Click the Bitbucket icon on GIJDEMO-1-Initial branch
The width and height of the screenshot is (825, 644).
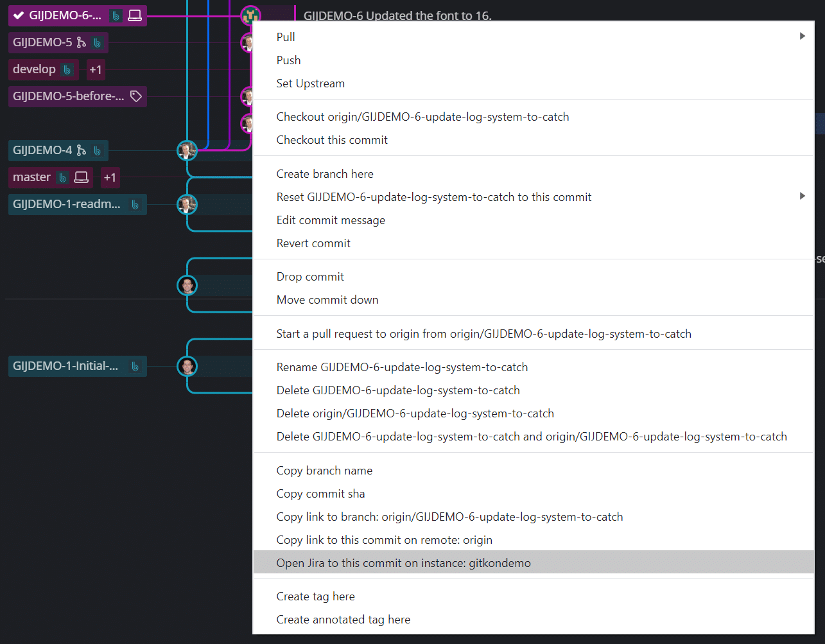tap(133, 366)
